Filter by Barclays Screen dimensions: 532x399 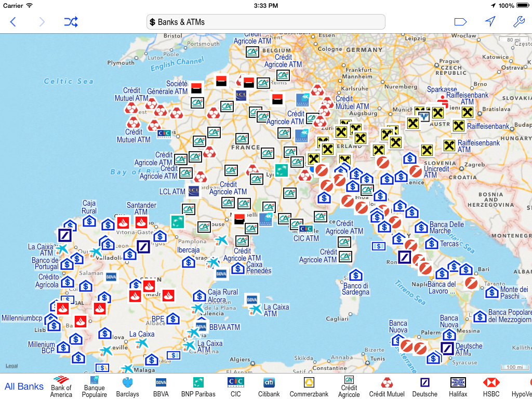[x=128, y=387]
